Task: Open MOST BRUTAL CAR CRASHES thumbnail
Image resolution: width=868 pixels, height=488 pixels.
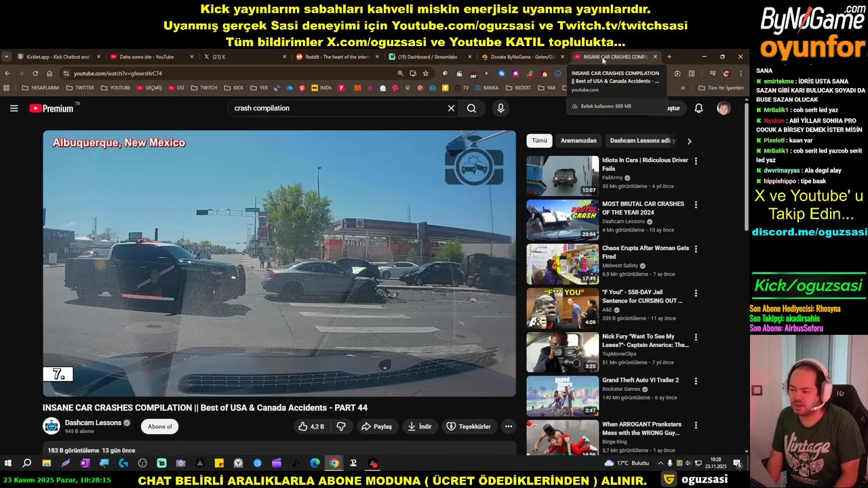Action: [563, 220]
